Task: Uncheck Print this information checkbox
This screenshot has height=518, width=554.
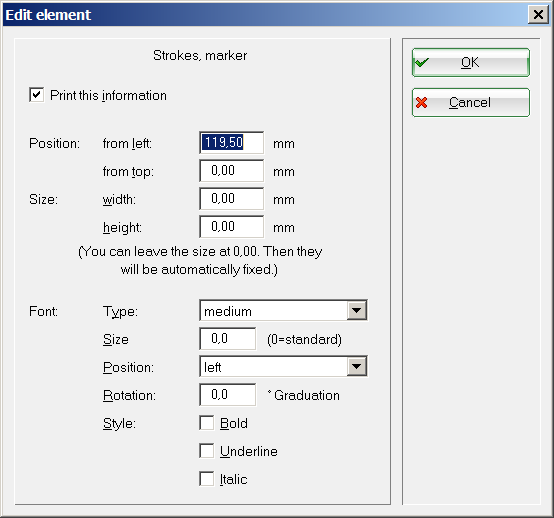Action: pos(36,95)
